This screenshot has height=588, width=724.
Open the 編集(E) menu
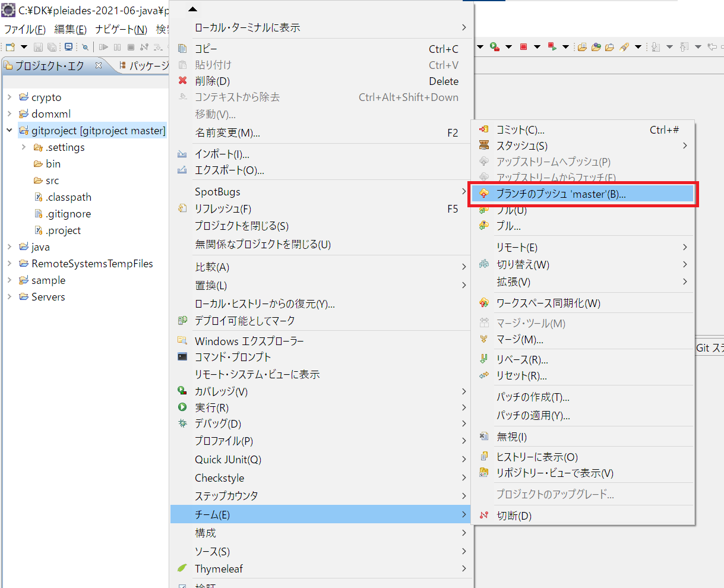(x=70, y=30)
